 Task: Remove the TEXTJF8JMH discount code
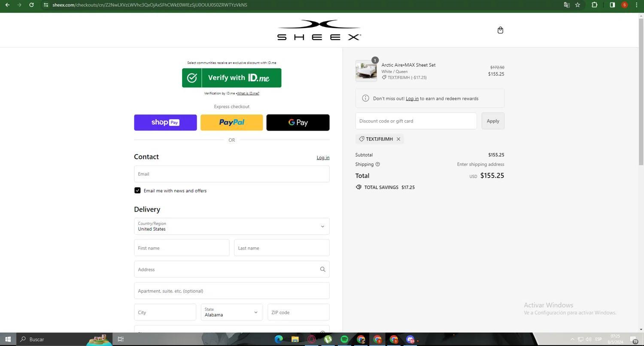pyautogui.click(x=398, y=139)
